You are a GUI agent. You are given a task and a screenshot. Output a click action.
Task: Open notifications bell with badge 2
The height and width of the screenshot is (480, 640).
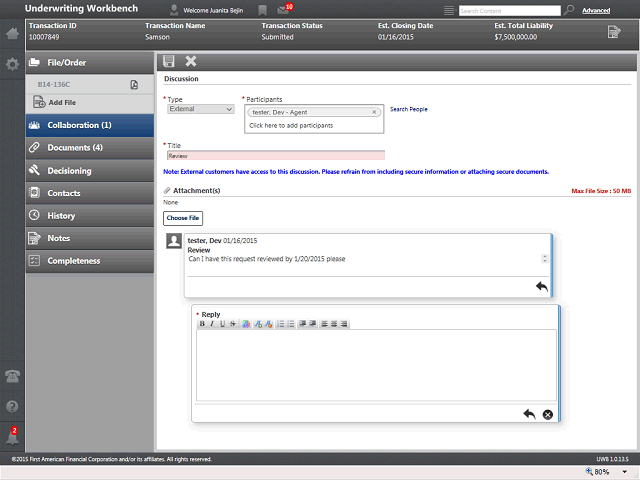pyautogui.click(x=12, y=437)
